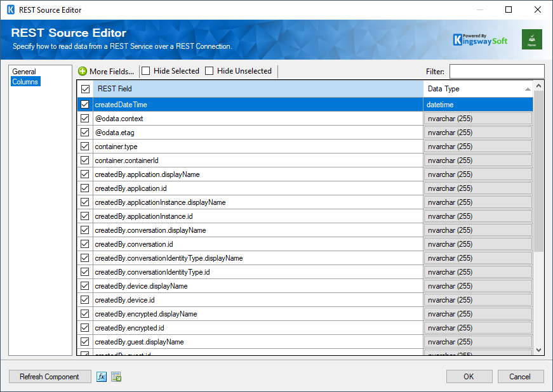This screenshot has height=392, width=553.
Task: Select the createdBy.encrypted.id field name
Action: (x=129, y=328)
